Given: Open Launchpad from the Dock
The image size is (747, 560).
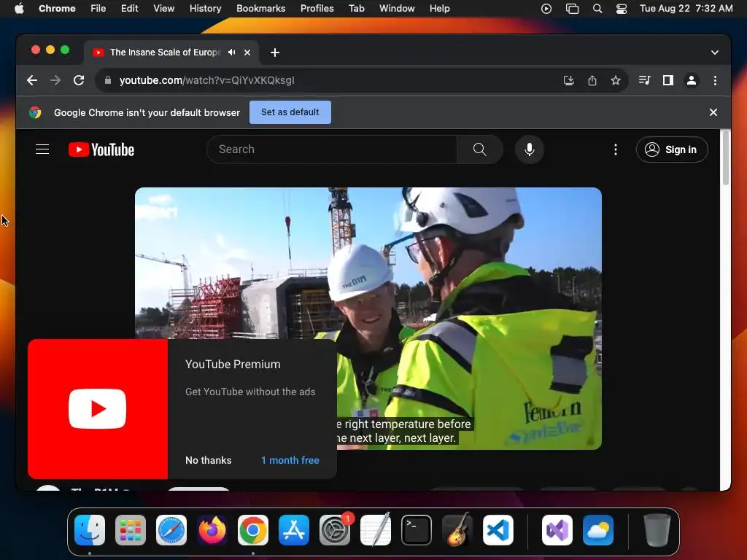Looking at the screenshot, I should (x=131, y=530).
